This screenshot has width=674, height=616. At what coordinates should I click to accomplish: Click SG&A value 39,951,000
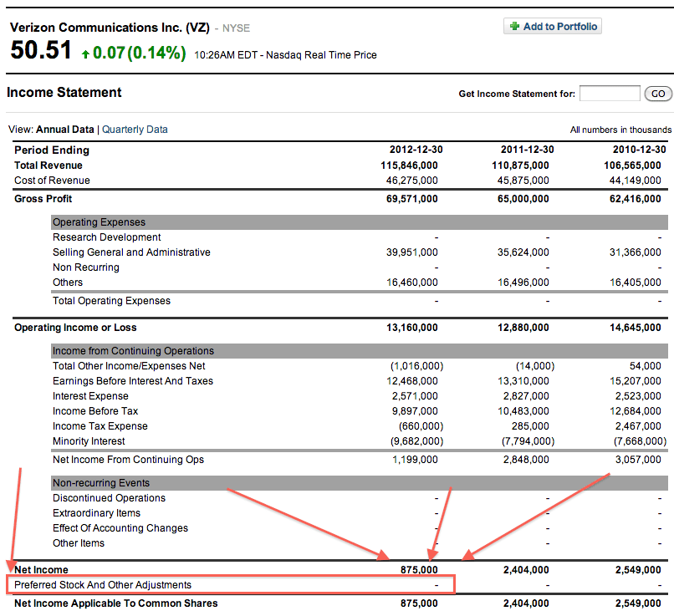(x=411, y=252)
